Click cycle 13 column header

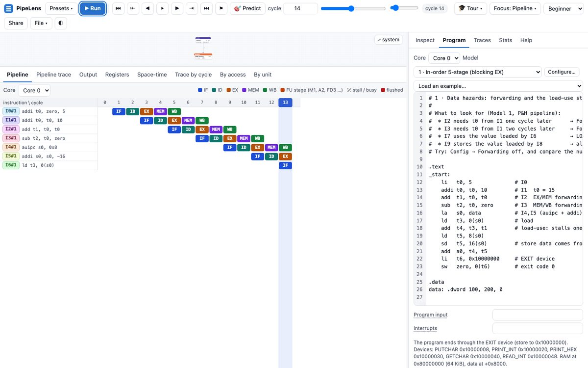click(285, 103)
